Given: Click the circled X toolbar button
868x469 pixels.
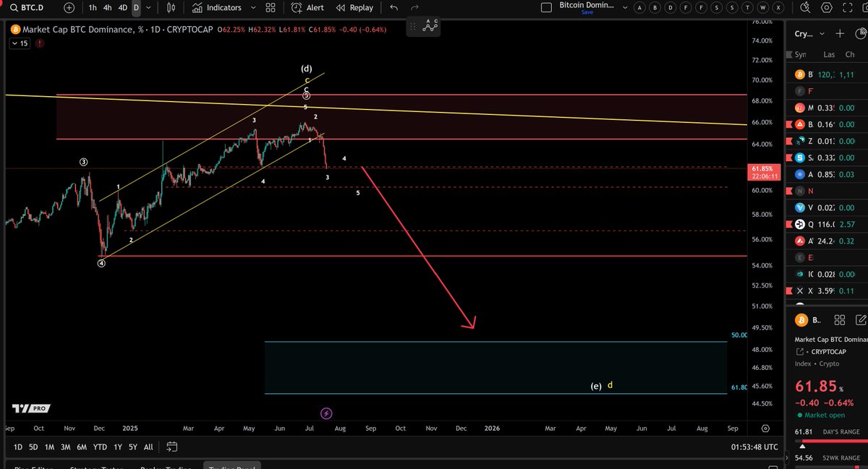Looking at the screenshot, I should click(777, 7).
